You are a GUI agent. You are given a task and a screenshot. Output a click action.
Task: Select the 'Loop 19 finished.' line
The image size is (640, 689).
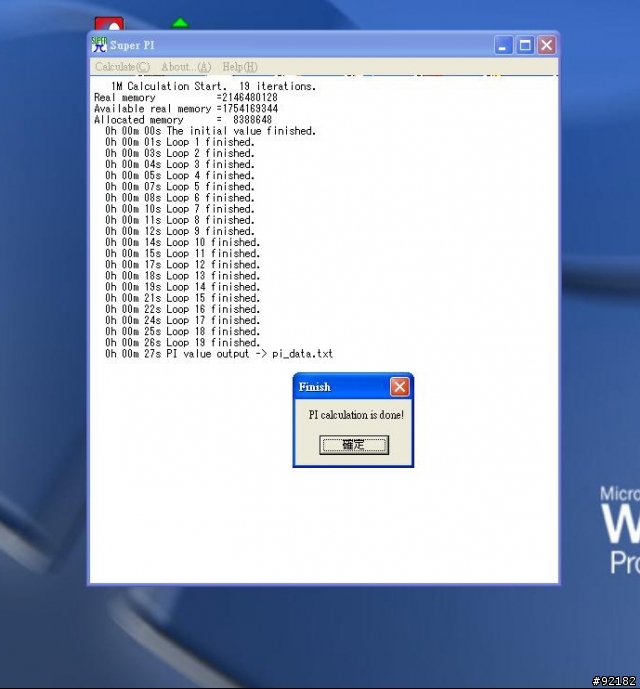[182, 342]
